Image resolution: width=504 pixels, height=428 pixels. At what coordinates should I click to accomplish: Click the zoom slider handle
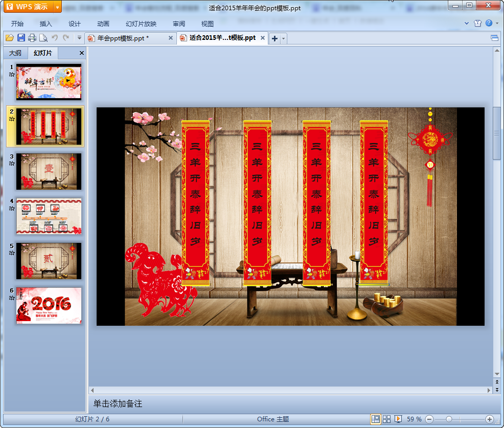[449, 419]
